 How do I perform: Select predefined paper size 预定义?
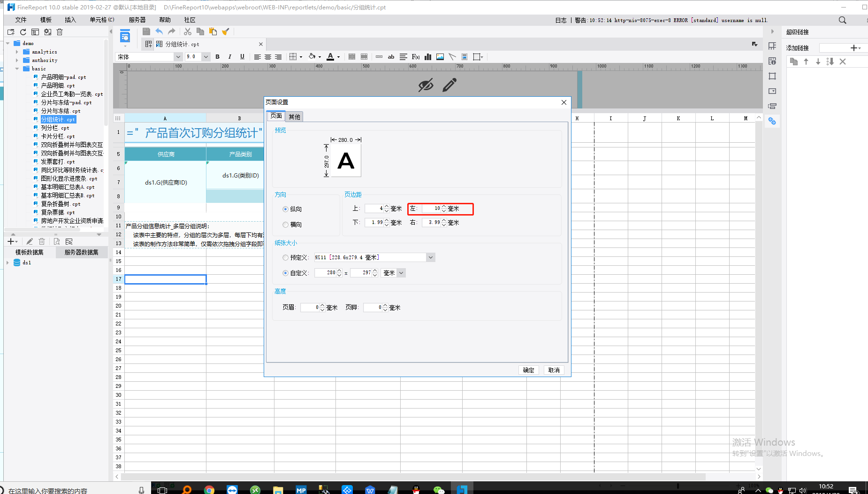pos(285,257)
